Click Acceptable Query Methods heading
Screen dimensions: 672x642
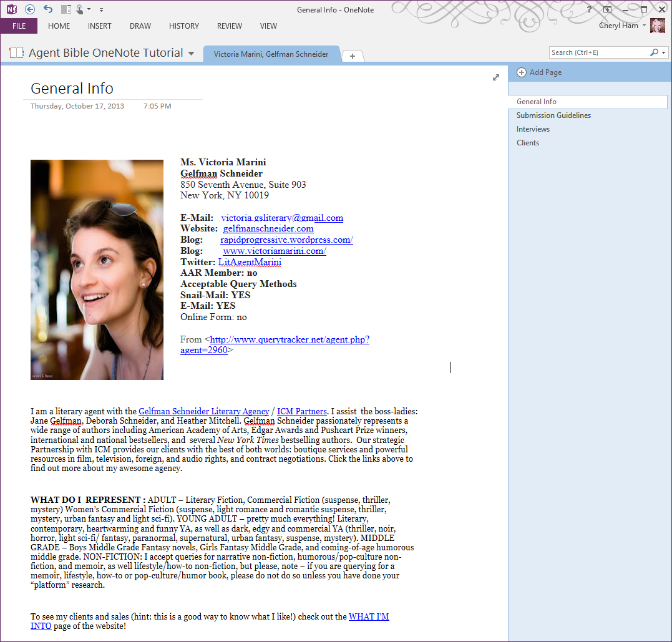click(x=238, y=284)
